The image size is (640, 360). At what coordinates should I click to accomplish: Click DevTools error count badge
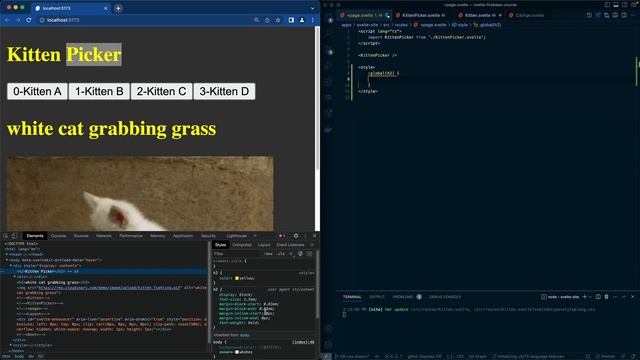[282, 236]
